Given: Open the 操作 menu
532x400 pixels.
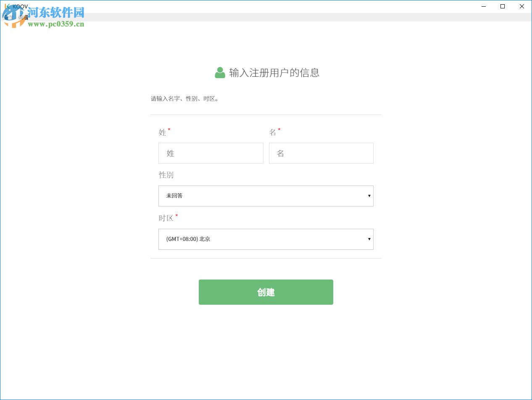Looking at the screenshot, I should coord(8,17).
